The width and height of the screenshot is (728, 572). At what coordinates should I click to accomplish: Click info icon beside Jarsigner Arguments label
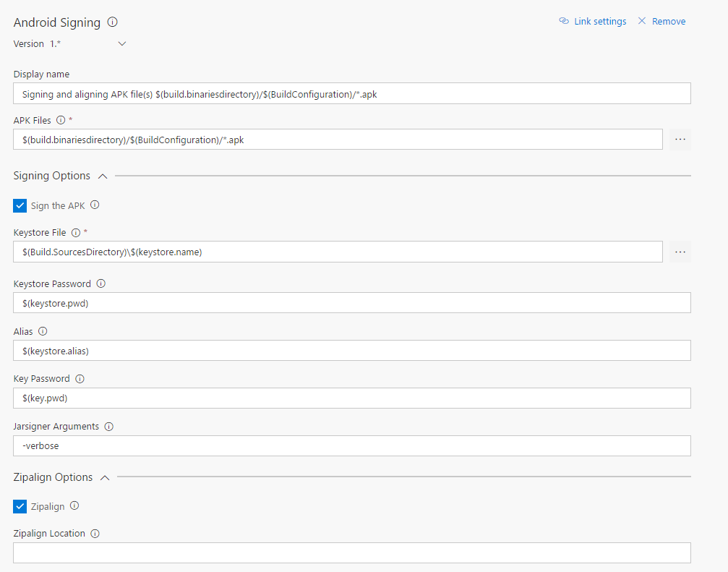(x=108, y=427)
